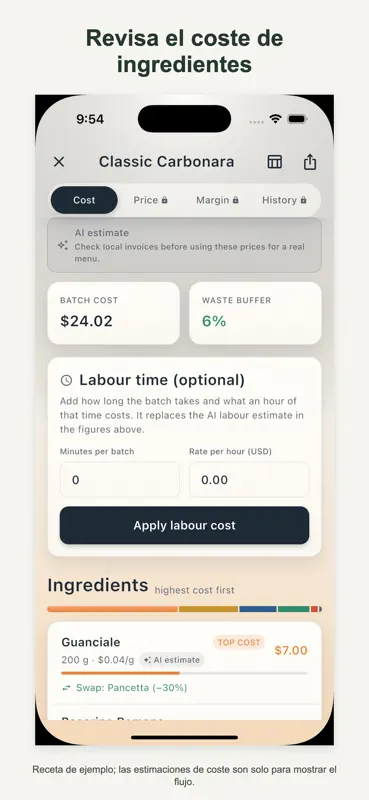Screen dimensions: 369x800
Task: Tap the AI estimate sparkle icon
Action: click(x=63, y=245)
